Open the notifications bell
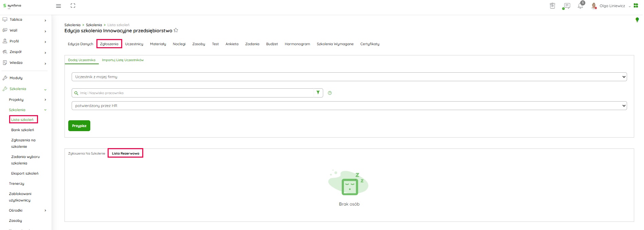This screenshot has width=644, height=230. point(580,6)
